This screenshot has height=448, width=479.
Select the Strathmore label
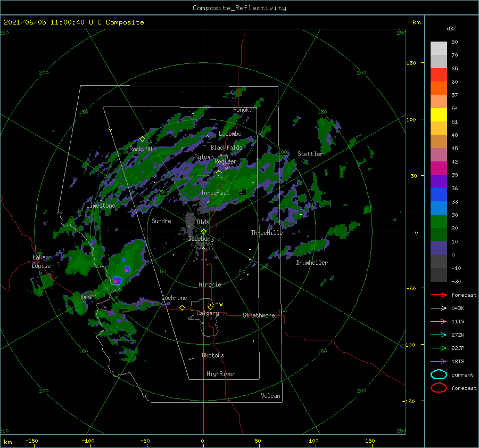point(259,315)
